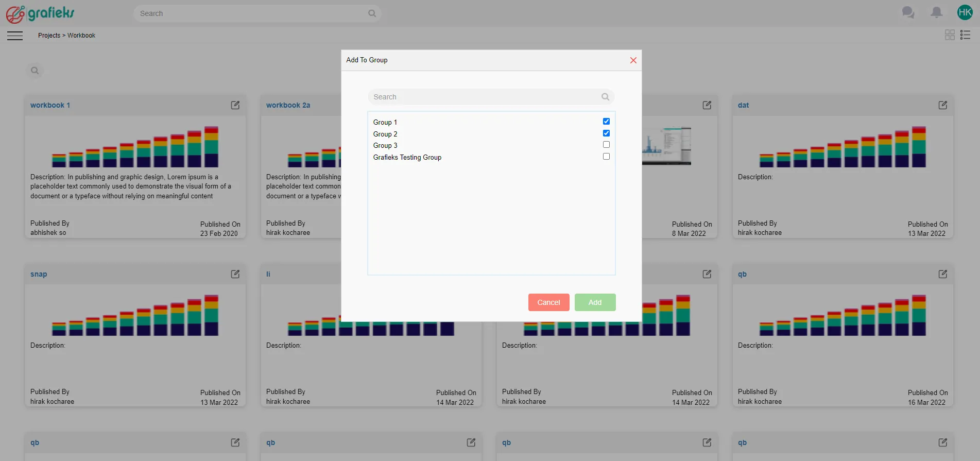Click the dialog search magnifier icon
The width and height of the screenshot is (980, 461).
click(x=605, y=97)
